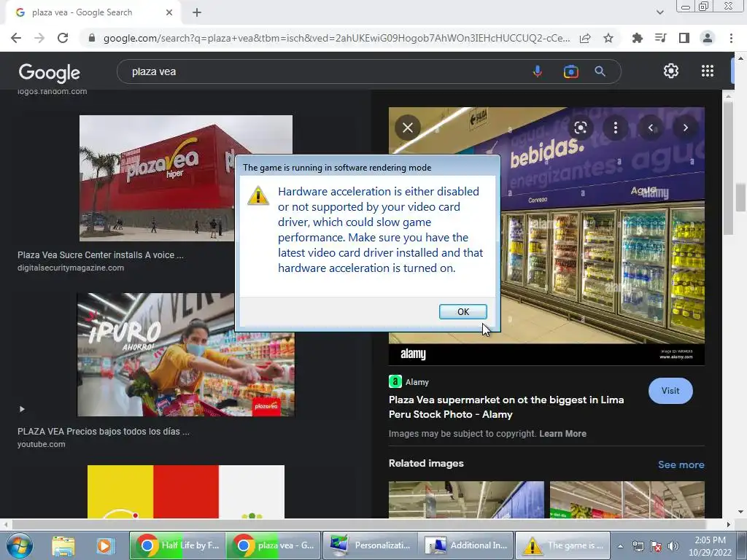Open the preview image three-dot options
The width and height of the screenshot is (747, 560).
pos(616,128)
